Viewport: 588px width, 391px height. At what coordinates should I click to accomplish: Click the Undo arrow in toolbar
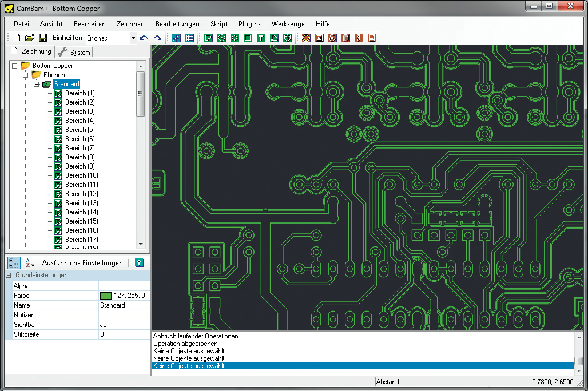(144, 38)
